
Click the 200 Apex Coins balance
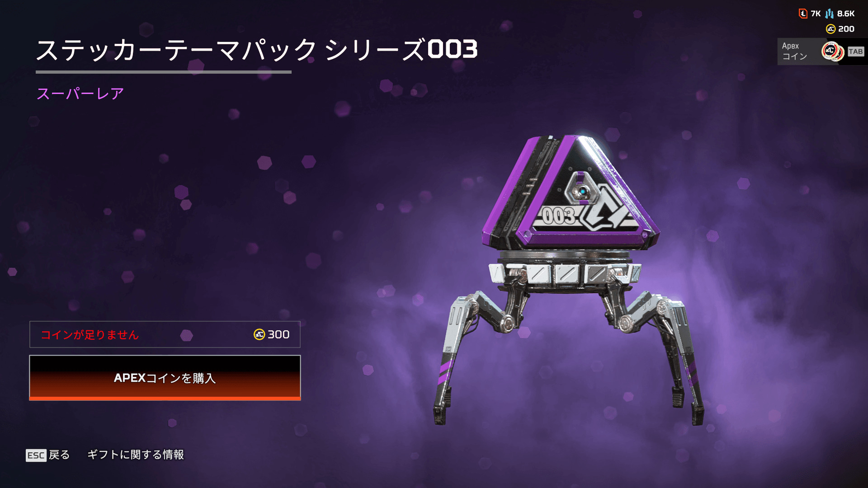846,29
